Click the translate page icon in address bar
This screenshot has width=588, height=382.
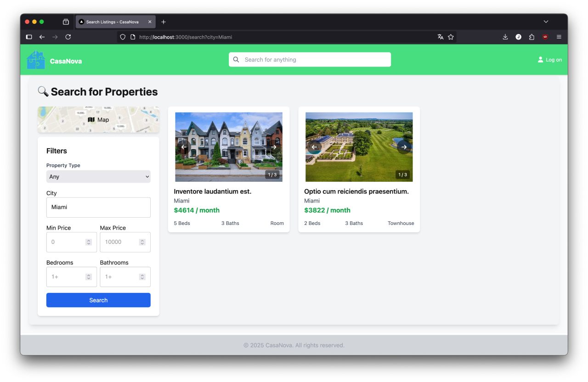click(440, 37)
